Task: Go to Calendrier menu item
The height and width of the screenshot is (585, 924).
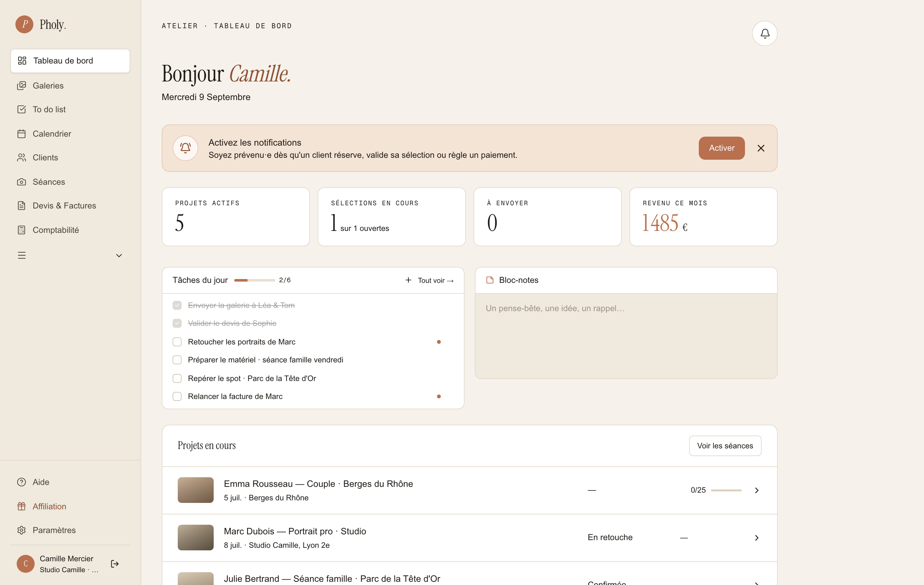Action: 70,134
